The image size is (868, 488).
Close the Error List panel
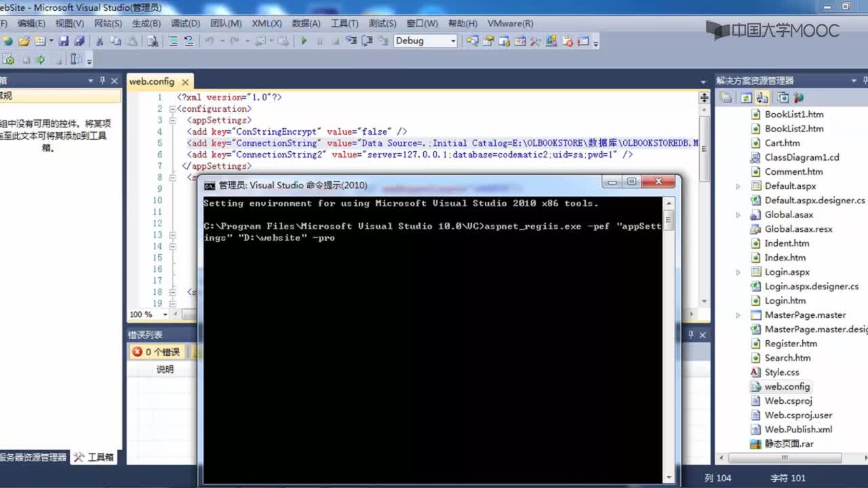[x=703, y=335]
